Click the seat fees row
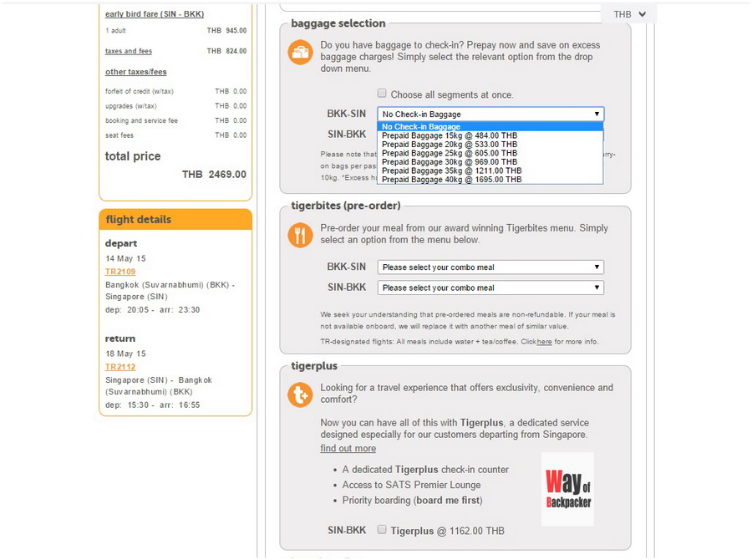752x560 pixels. tap(176, 135)
